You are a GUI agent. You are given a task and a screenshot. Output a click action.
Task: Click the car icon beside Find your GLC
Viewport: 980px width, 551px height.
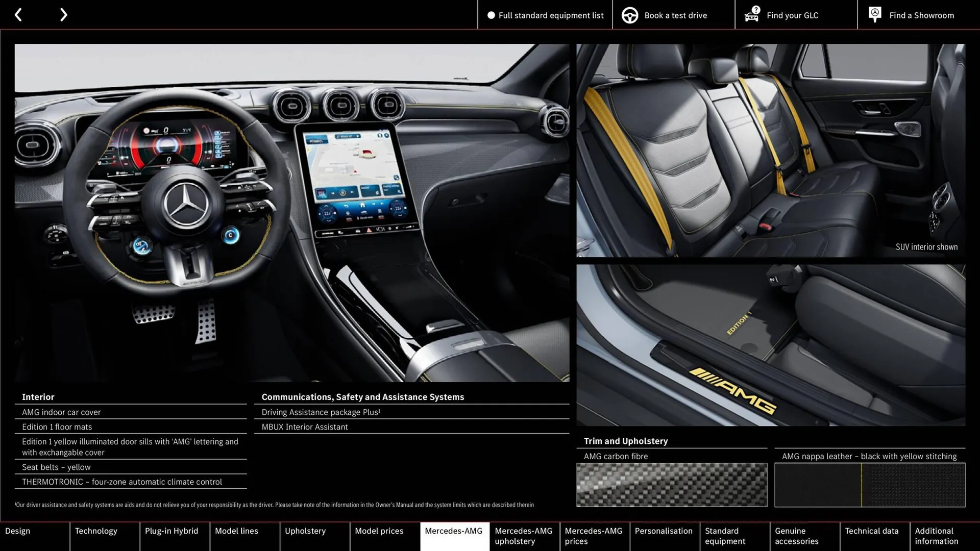750,16
